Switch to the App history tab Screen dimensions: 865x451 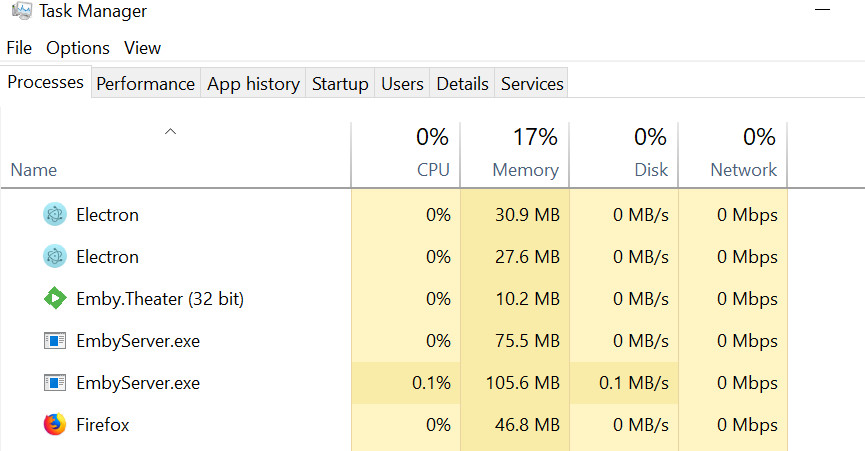pyautogui.click(x=253, y=84)
